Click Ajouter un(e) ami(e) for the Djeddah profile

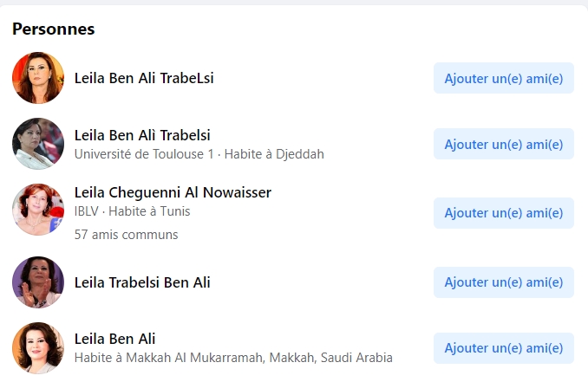(504, 144)
